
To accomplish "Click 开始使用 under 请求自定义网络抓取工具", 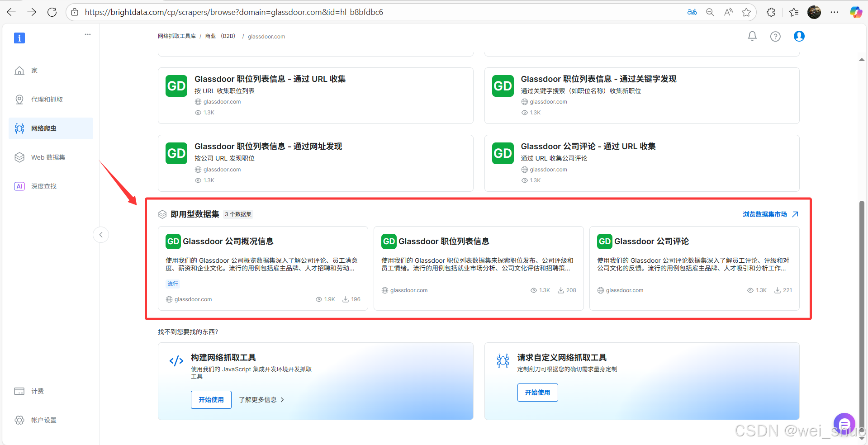I will pos(537,393).
